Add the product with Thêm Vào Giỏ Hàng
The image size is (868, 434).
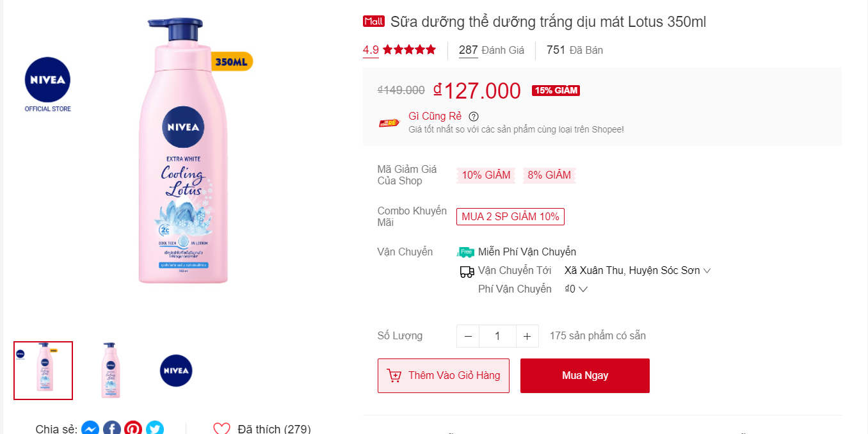444,376
